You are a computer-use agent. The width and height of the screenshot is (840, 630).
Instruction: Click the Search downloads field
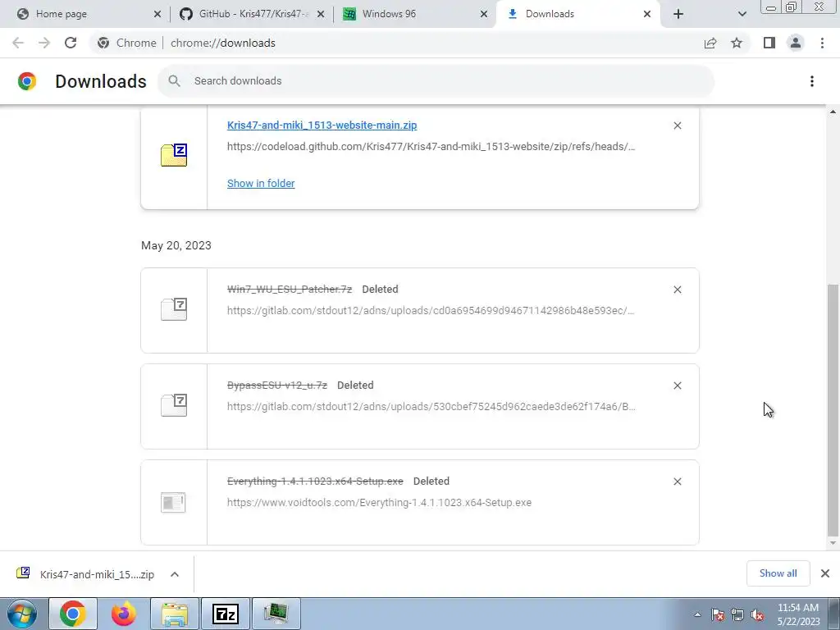436,81
